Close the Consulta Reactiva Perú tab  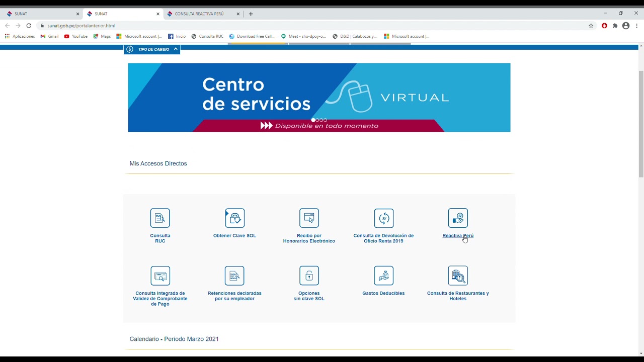pyautogui.click(x=238, y=14)
